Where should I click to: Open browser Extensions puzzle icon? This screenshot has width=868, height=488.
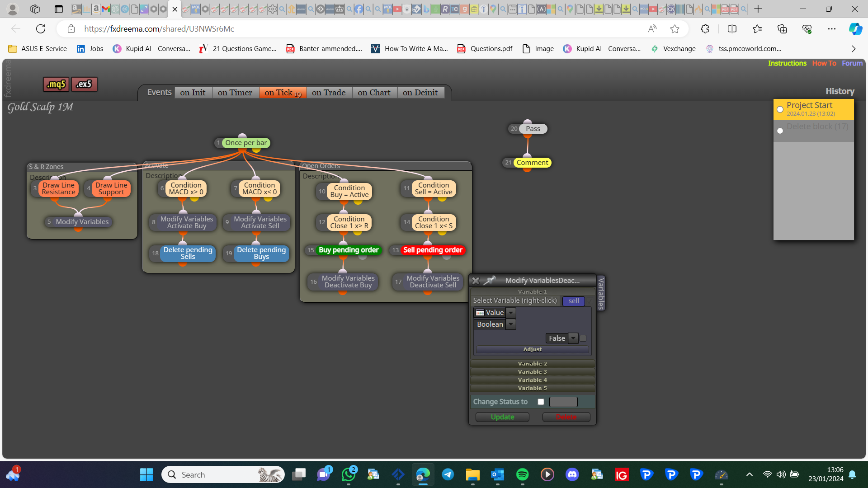coord(705,29)
